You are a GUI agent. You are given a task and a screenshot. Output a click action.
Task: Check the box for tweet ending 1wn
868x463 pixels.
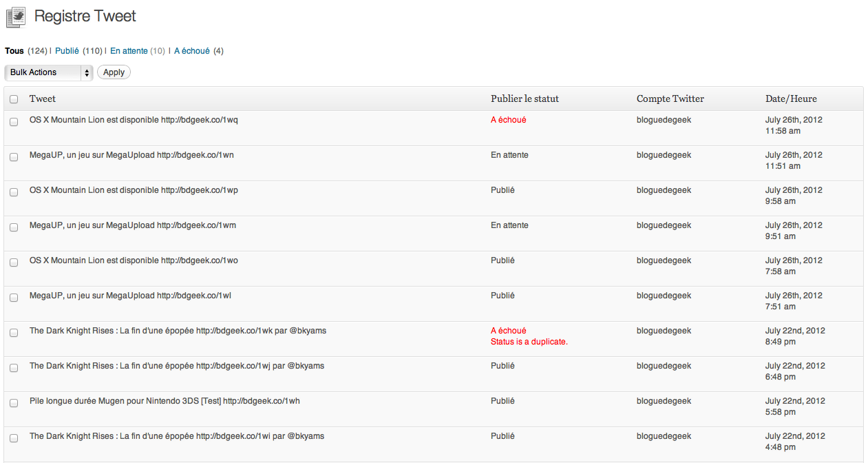pyautogui.click(x=14, y=157)
